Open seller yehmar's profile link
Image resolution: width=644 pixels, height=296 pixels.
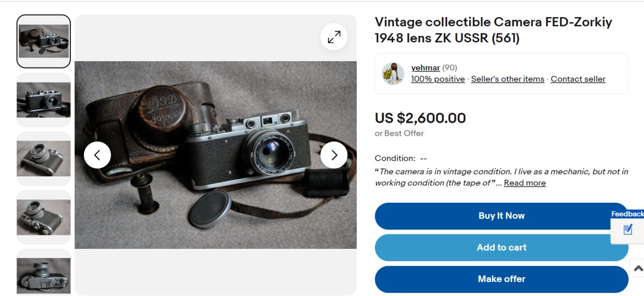pos(425,68)
